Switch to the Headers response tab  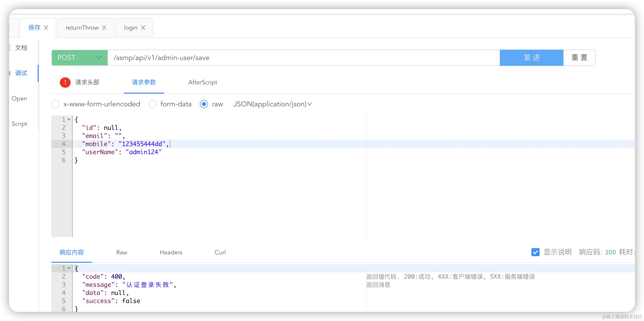(171, 252)
